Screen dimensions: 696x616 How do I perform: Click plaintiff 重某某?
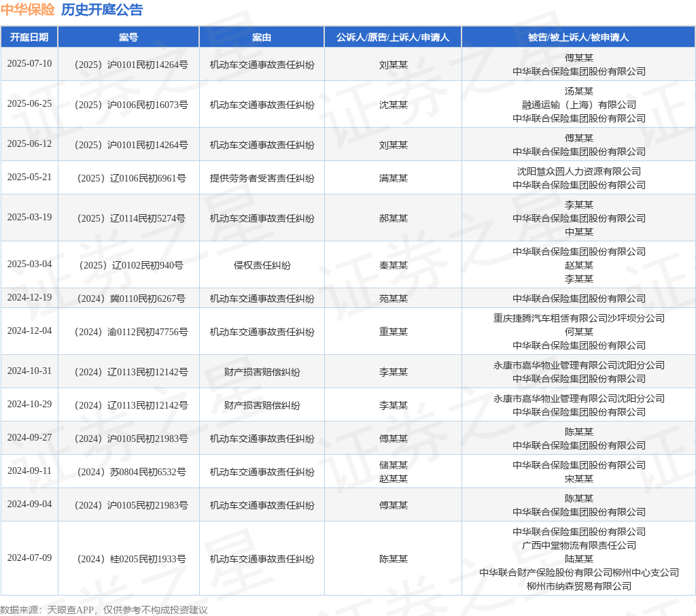click(394, 332)
